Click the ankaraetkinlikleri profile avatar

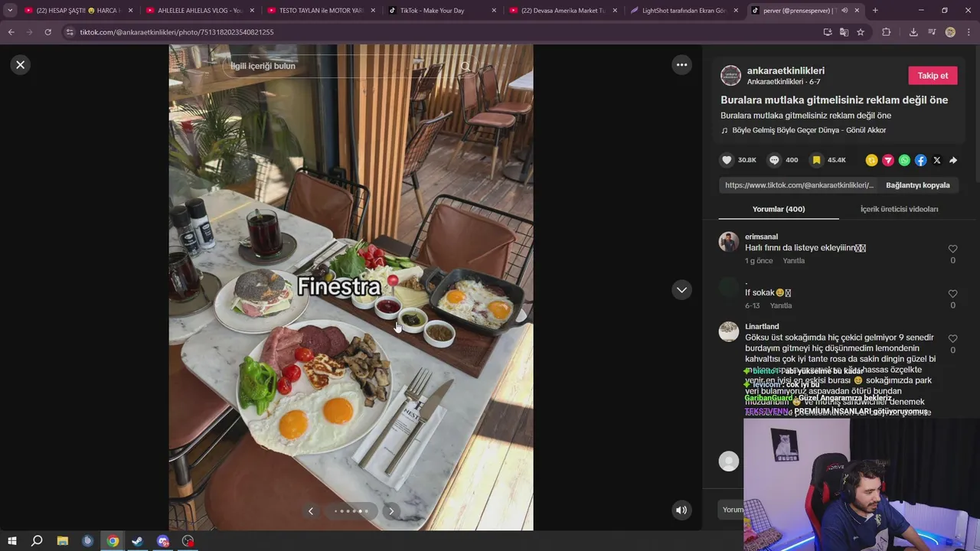(730, 75)
